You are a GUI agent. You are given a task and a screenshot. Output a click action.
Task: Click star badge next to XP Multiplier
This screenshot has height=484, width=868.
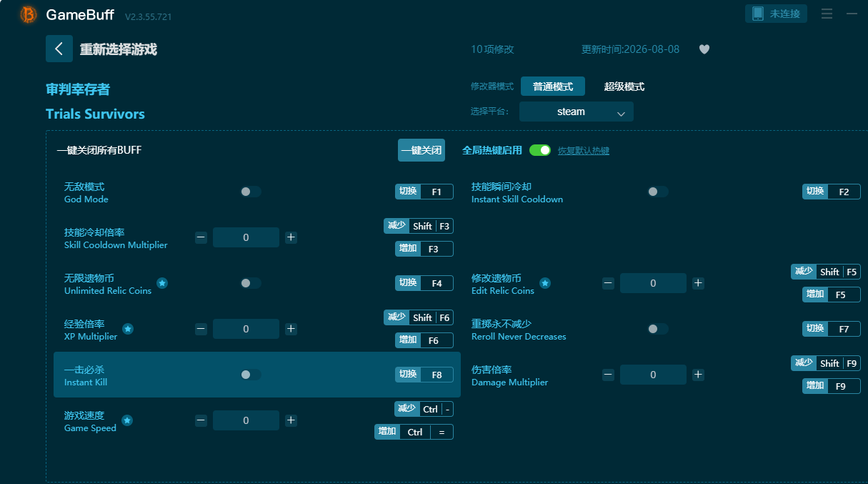click(x=128, y=329)
